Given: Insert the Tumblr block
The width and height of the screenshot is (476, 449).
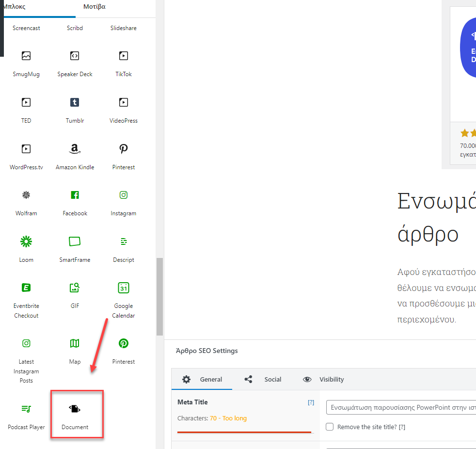Looking at the screenshot, I should click(x=75, y=111).
